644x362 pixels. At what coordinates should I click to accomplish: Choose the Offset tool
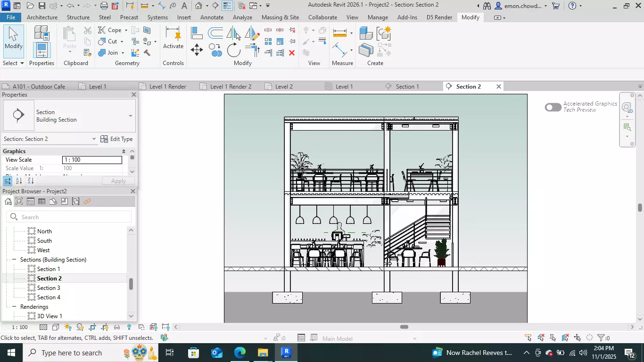[x=215, y=33]
